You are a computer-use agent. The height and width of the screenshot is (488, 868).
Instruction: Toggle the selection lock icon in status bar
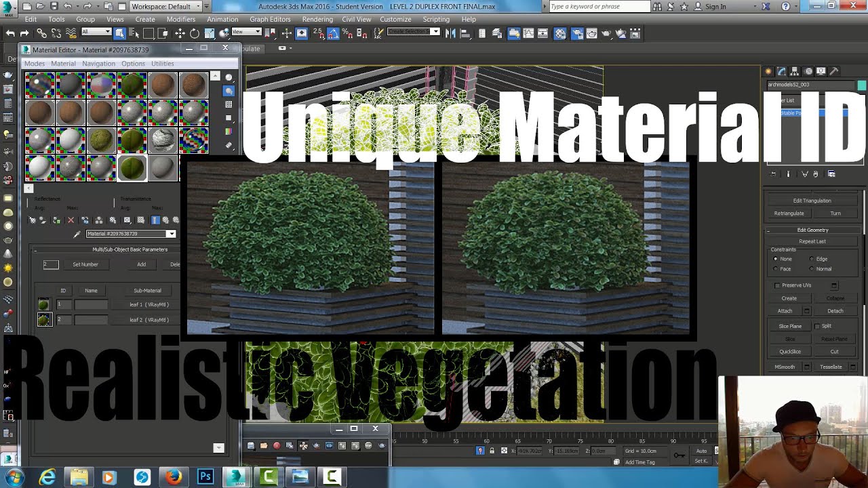click(x=492, y=451)
